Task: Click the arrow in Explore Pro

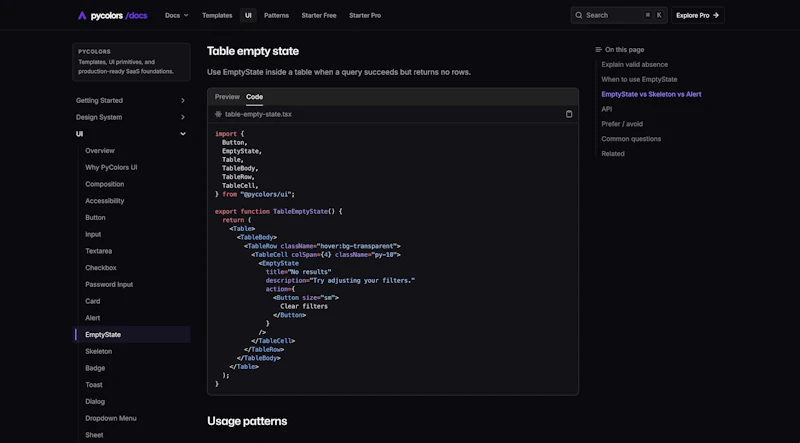Action: [x=716, y=15]
